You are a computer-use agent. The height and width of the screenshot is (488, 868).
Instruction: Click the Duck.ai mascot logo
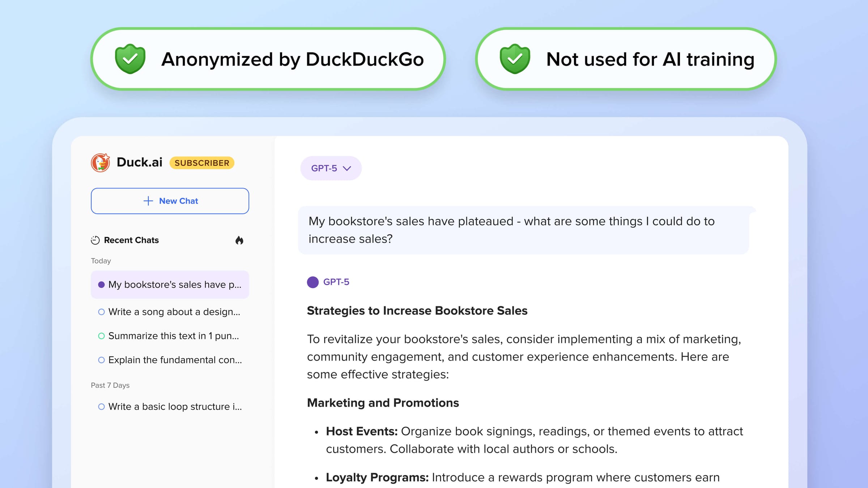101,163
